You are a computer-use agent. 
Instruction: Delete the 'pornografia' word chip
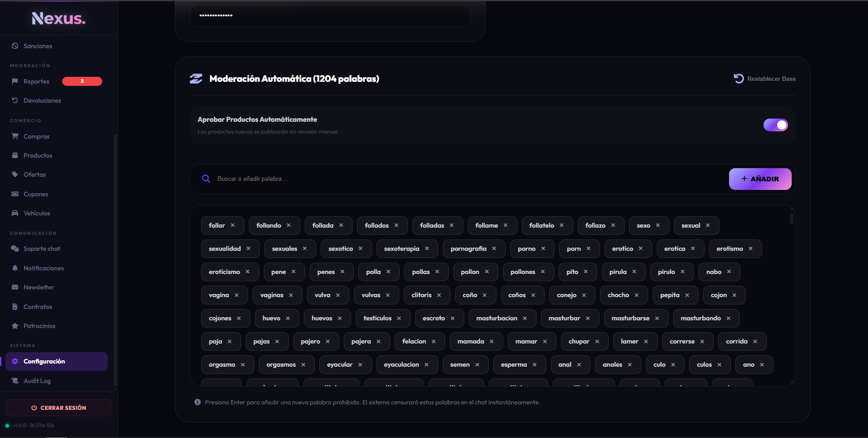pos(494,249)
